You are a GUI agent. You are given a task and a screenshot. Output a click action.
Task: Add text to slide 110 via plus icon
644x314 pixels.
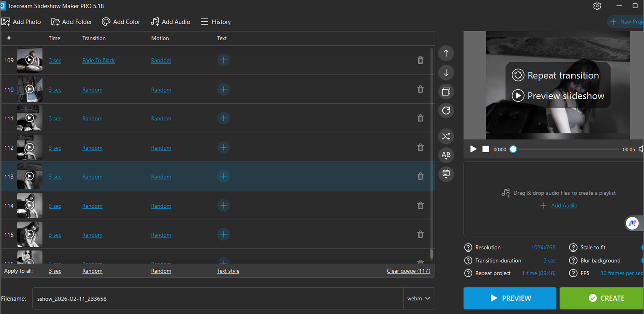tap(223, 90)
